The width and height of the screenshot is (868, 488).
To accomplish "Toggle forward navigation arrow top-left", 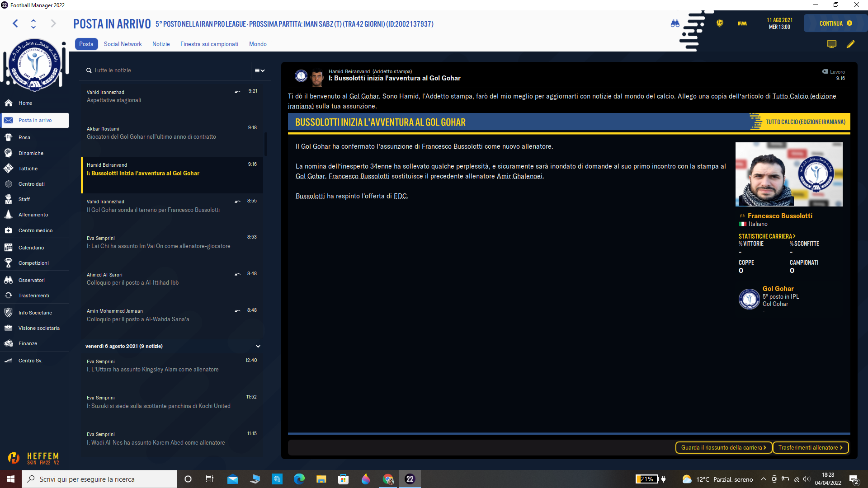I will (x=53, y=23).
